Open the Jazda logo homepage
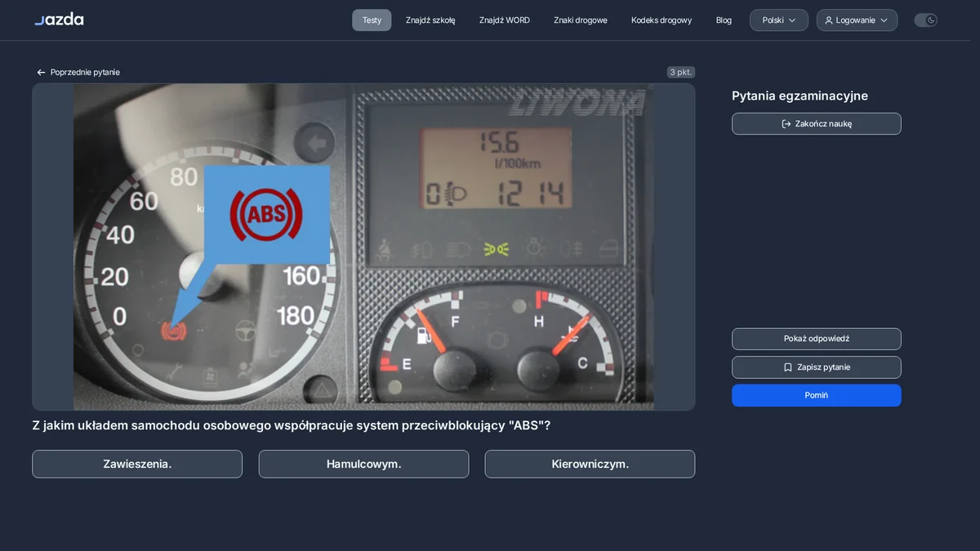This screenshot has height=551, width=980. (59, 20)
